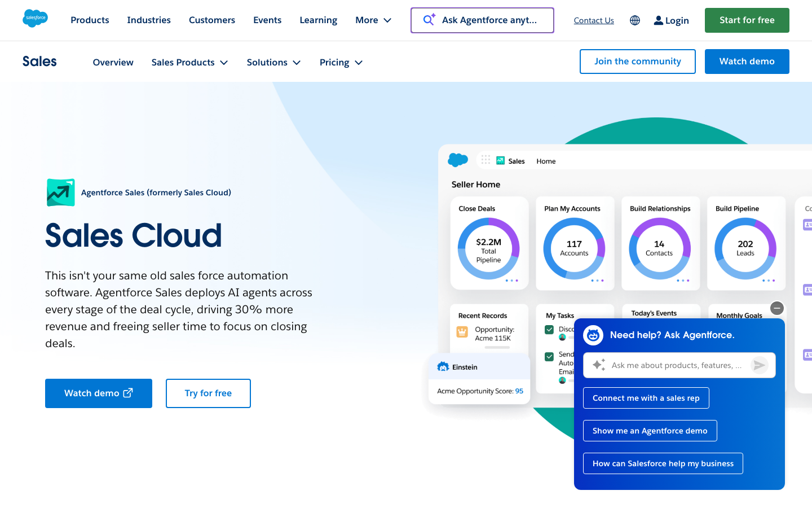812x508 pixels.
Task: Click the 202 Leads donut chart
Action: 745,249
